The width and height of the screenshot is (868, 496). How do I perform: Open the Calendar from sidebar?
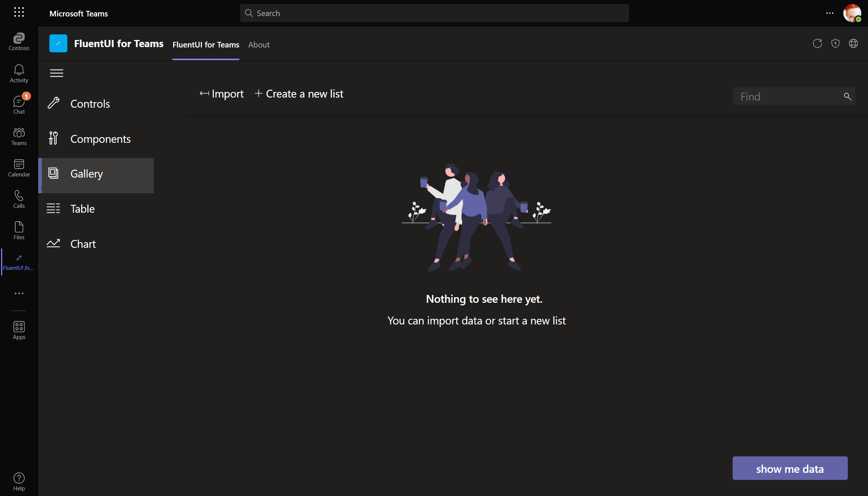[19, 167]
